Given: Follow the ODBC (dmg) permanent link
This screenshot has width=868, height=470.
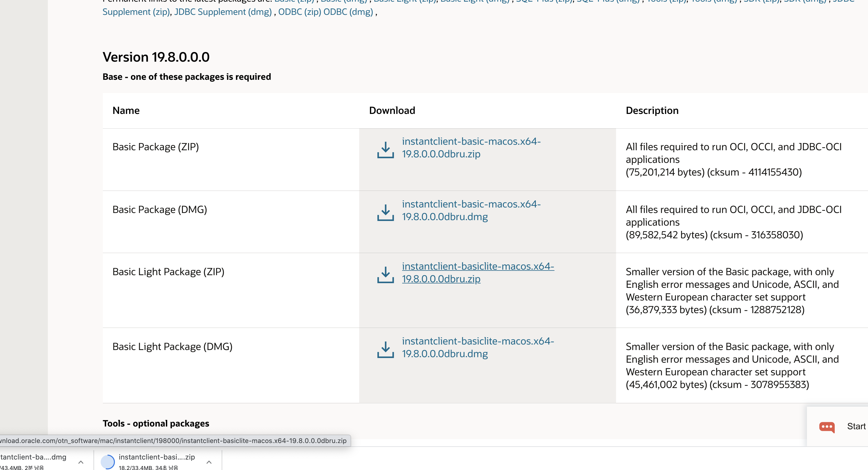Looking at the screenshot, I should click(348, 12).
